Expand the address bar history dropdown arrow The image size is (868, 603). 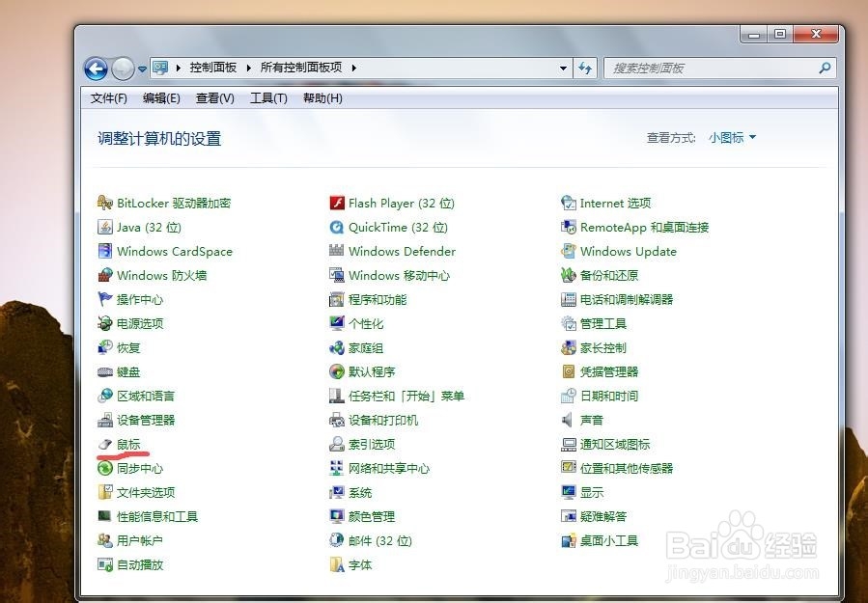pos(563,68)
